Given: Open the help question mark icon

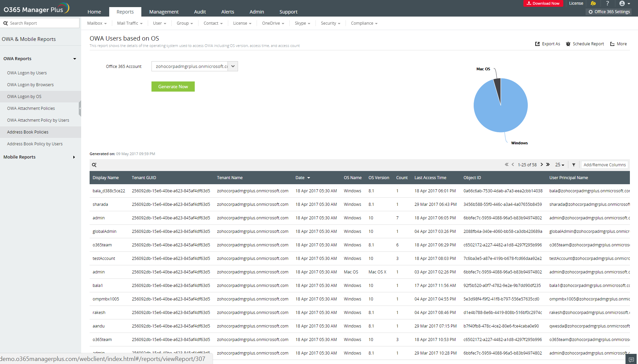Looking at the screenshot, I should pos(608,3).
